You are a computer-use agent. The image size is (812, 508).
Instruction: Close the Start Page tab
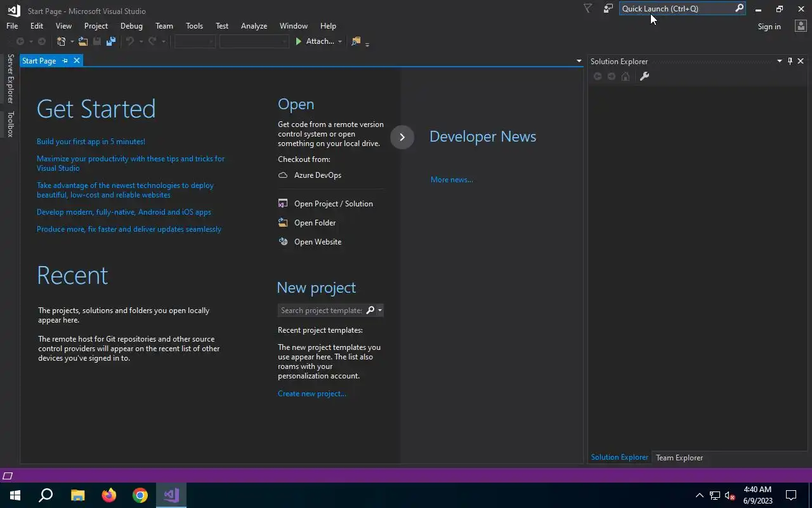tap(77, 60)
